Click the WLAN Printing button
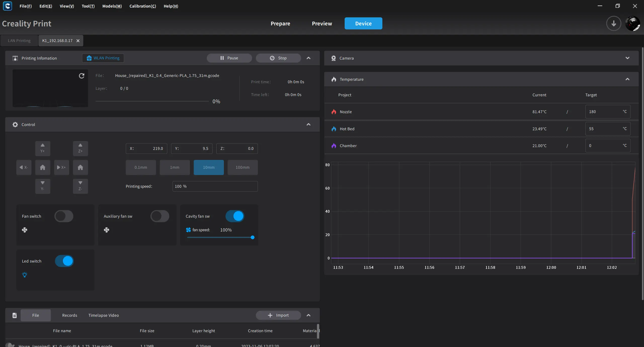The image size is (644, 347). (x=103, y=58)
